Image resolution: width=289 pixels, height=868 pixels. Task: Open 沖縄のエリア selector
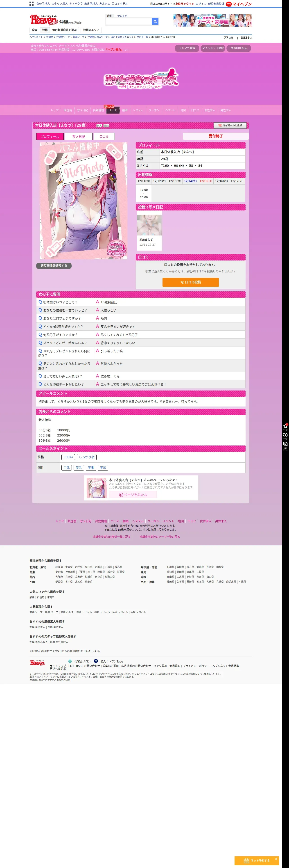click(x=91, y=30)
